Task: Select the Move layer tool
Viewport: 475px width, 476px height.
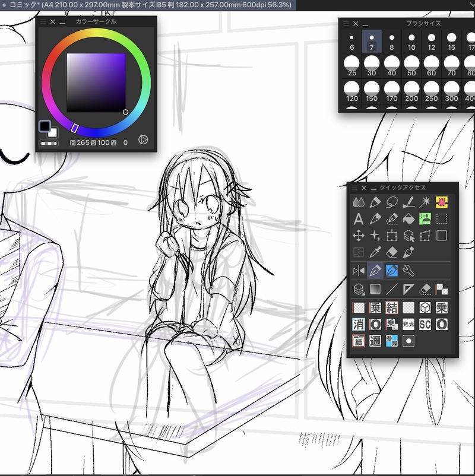Action: pyautogui.click(x=359, y=236)
